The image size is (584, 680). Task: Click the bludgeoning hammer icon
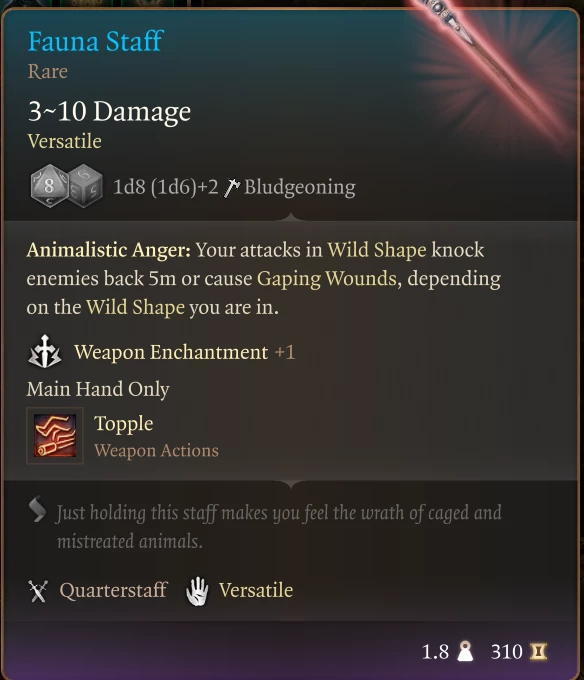tap(232, 188)
